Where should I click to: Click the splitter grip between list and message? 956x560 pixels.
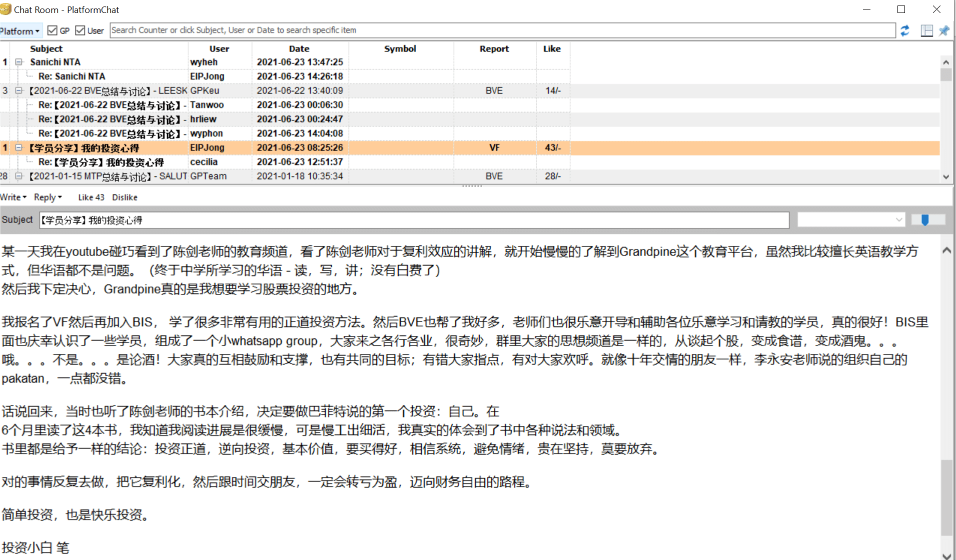click(472, 186)
